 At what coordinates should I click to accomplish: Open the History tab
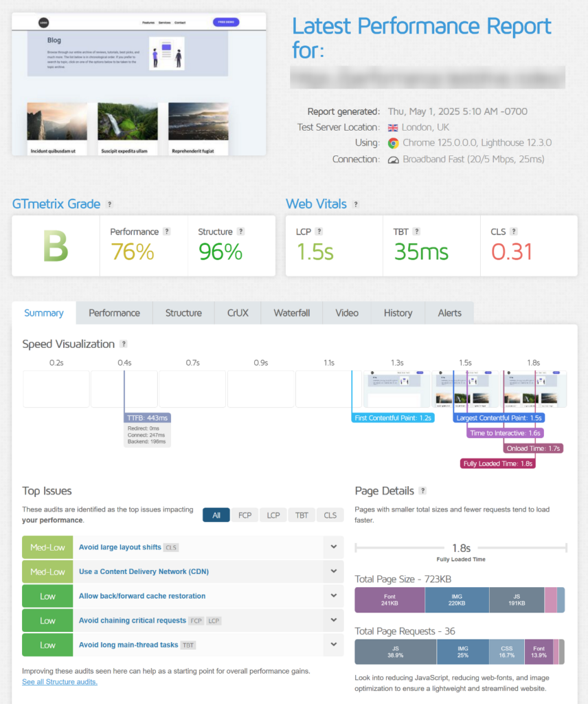pyautogui.click(x=398, y=313)
